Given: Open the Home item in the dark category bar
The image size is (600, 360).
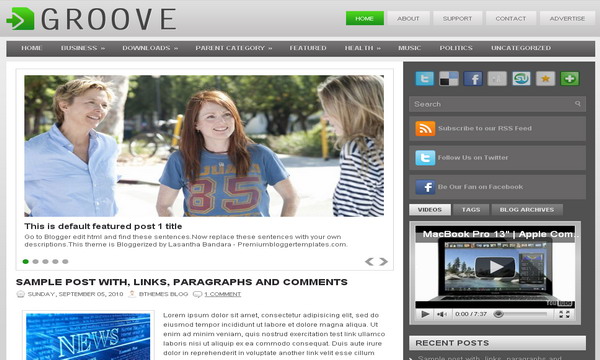Looking at the screenshot, I should click(x=31, y=48).
